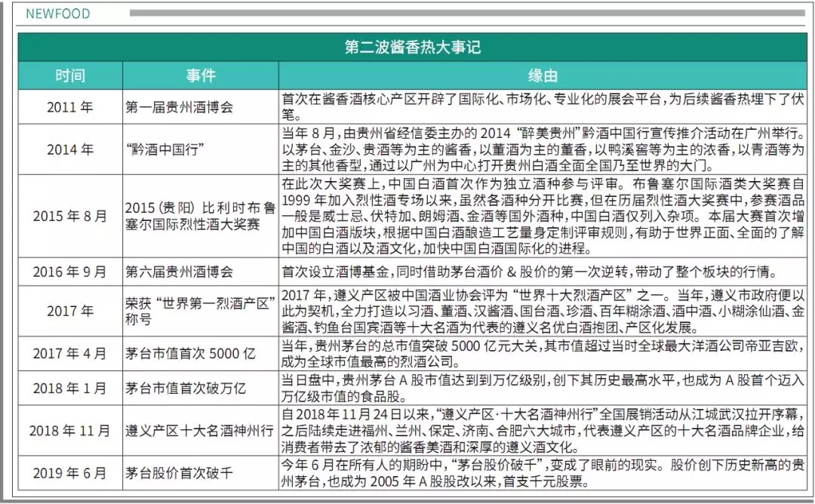Click the reason text starting 当日盘中,贵州茅台 A 股

pyautogui.click(x=543, y=388)
